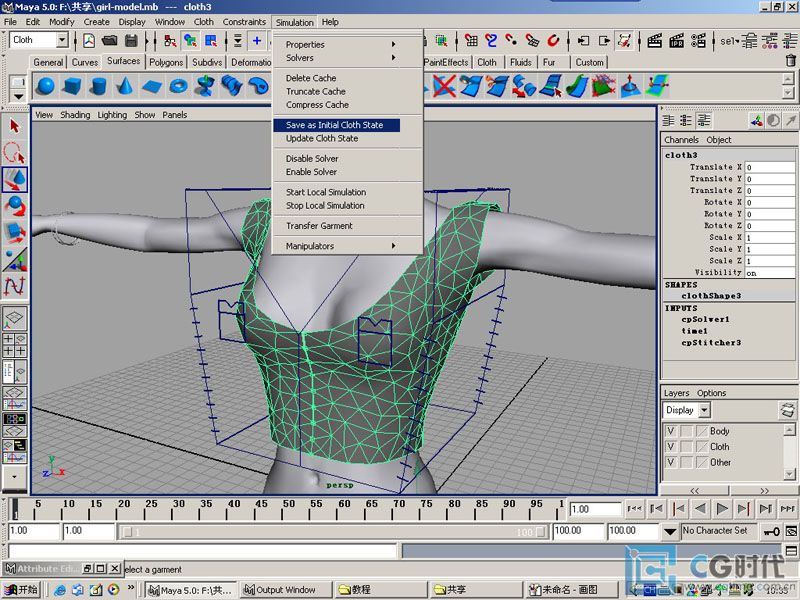This screenshot has width=800, height=600.
Task: Render the current frame with the clapperboard icon
Action: [655, 40]
